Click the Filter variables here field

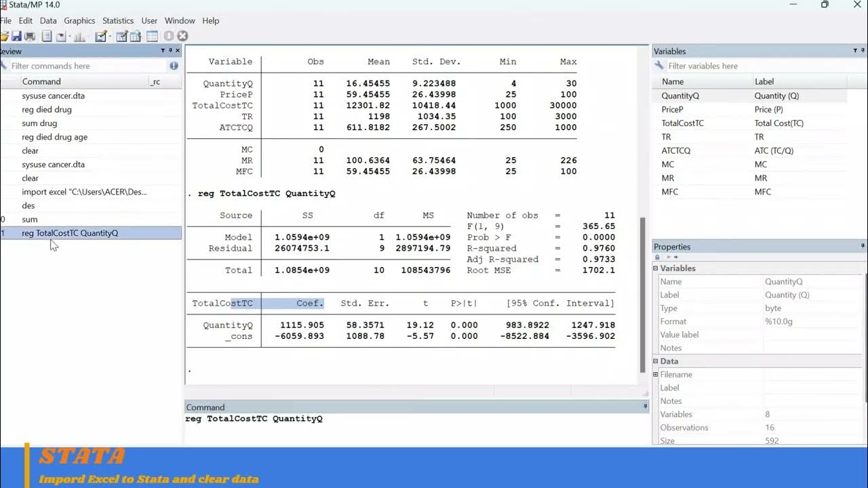tap(765, 66)
